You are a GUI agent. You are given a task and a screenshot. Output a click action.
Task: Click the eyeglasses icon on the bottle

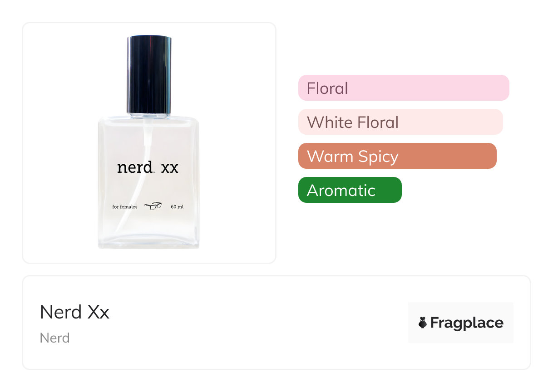[x=153, y=206]
